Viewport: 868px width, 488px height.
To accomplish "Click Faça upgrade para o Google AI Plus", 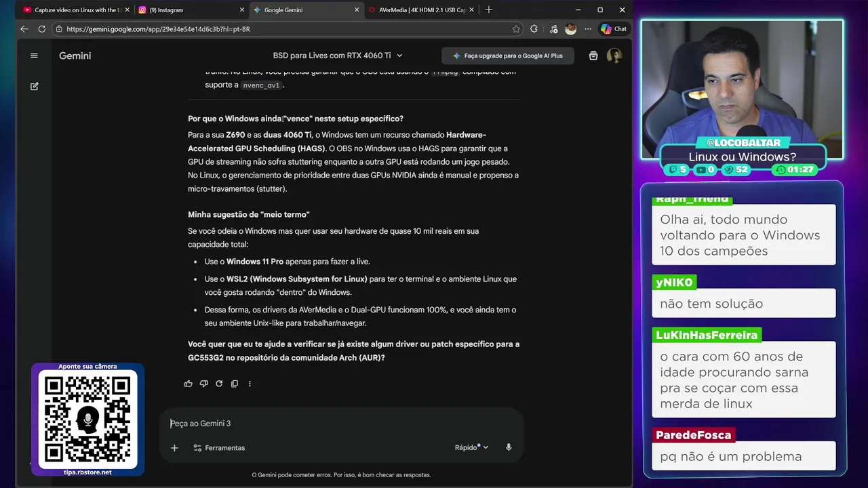I will click(507, 56).
